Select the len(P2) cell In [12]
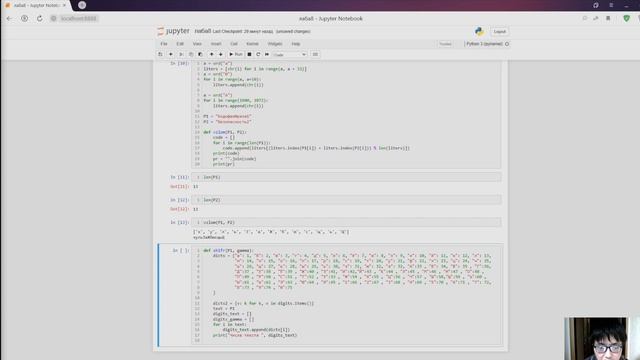This screenshot has height=360, width=640. 346,200
